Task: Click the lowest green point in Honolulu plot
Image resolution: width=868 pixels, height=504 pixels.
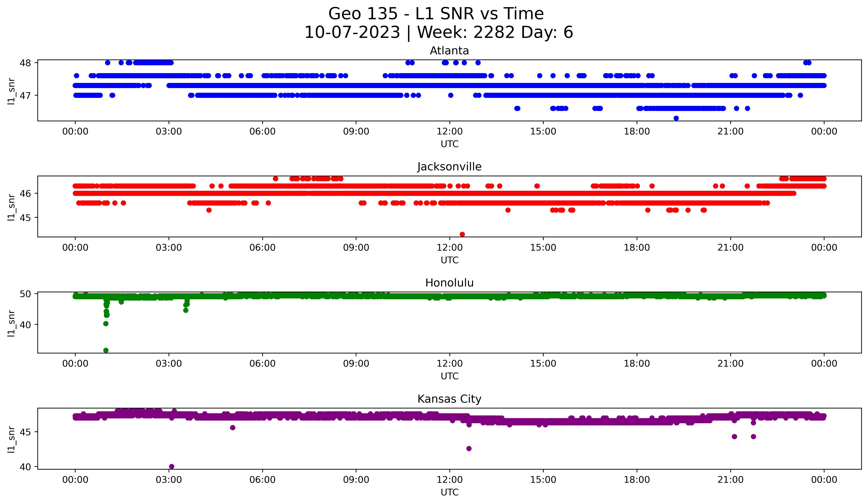Action: 106,350
